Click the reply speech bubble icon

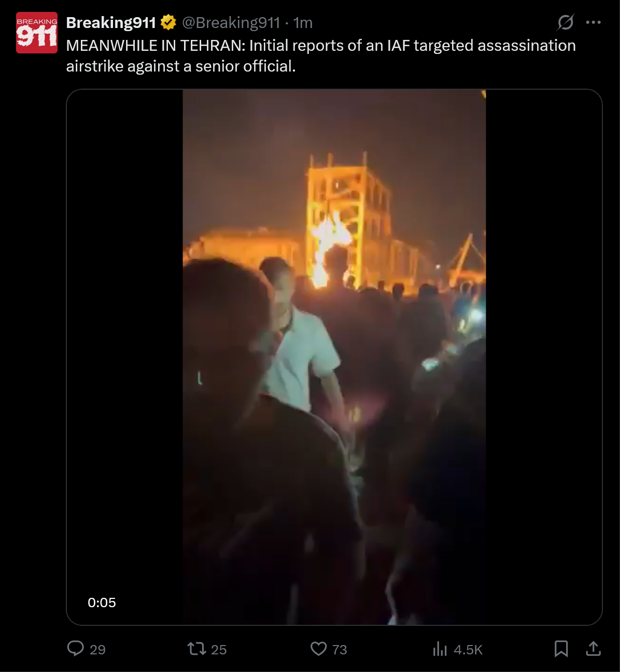click(x=76, y=649)
